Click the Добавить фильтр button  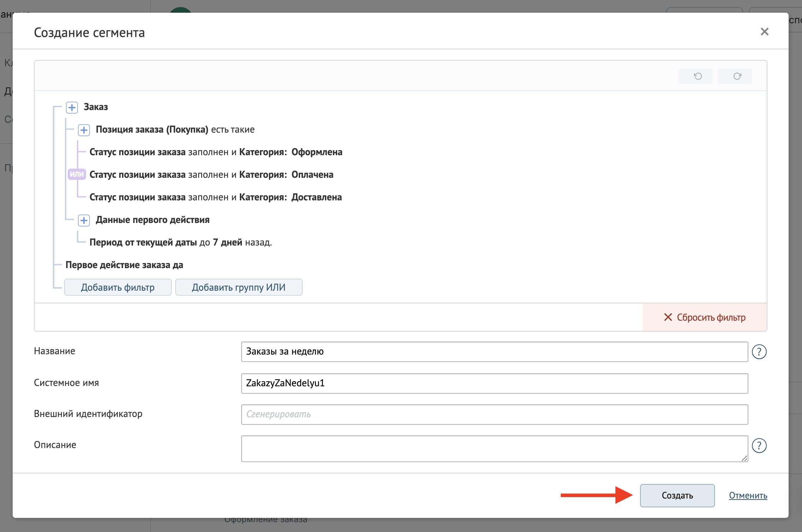pyautogui.click(x=118, y=287)
